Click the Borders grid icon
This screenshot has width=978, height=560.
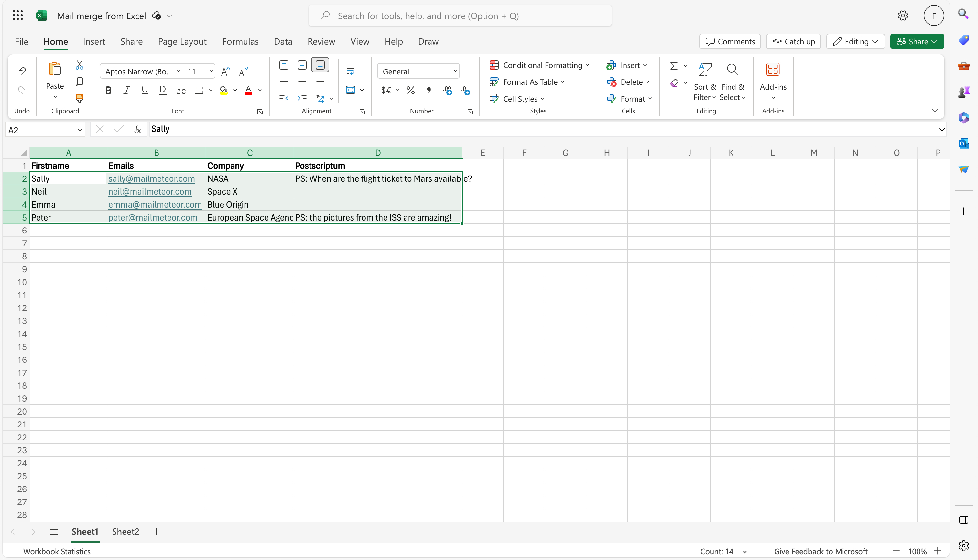(x=199, y=91)
